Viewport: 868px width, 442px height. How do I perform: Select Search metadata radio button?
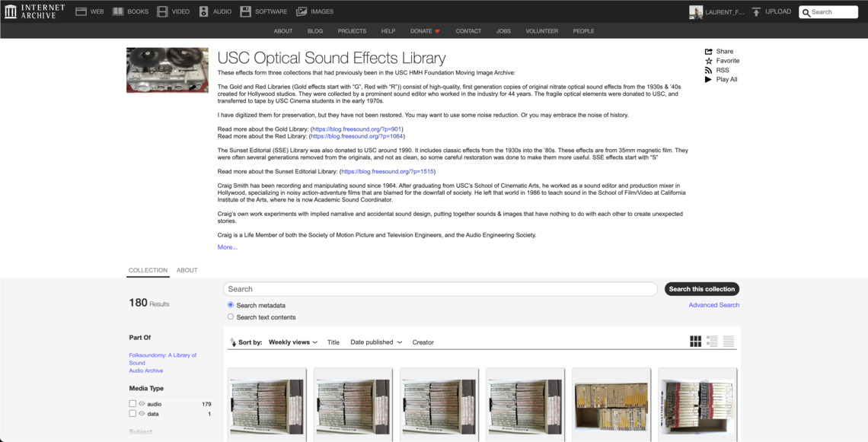(x=231, y=305)
